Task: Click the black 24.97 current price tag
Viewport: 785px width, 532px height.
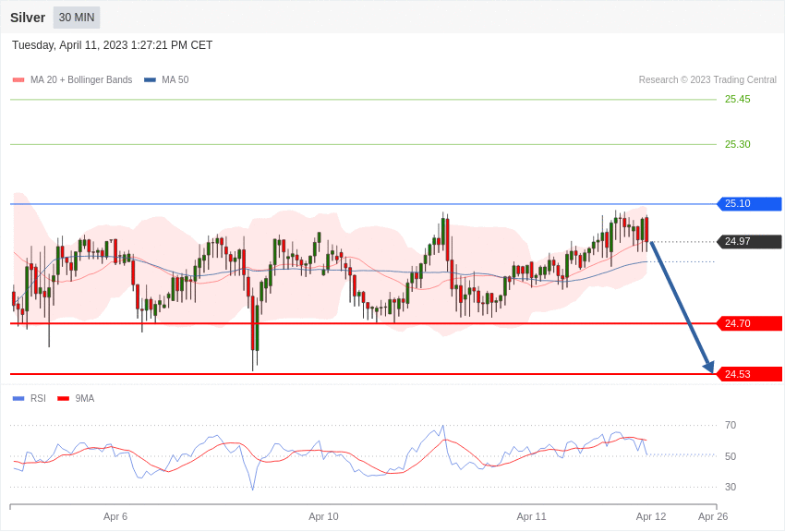Action: click(x=750, y=242)
